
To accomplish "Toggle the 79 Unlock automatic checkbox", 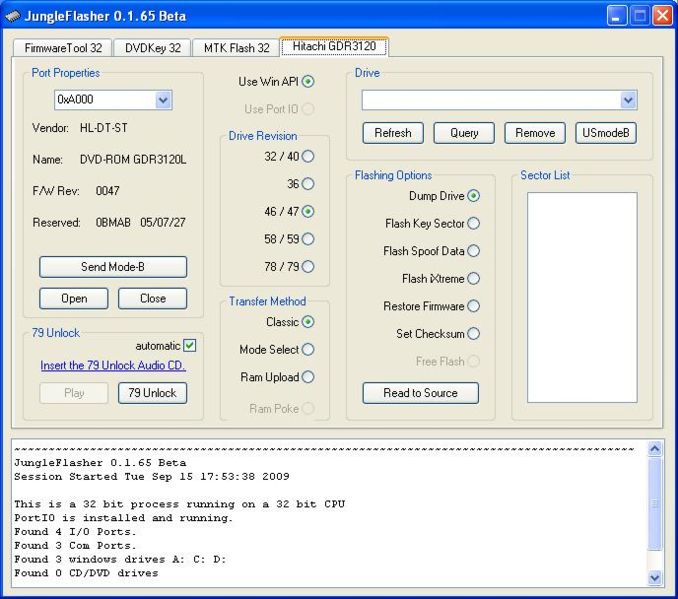I will [189, 346].
